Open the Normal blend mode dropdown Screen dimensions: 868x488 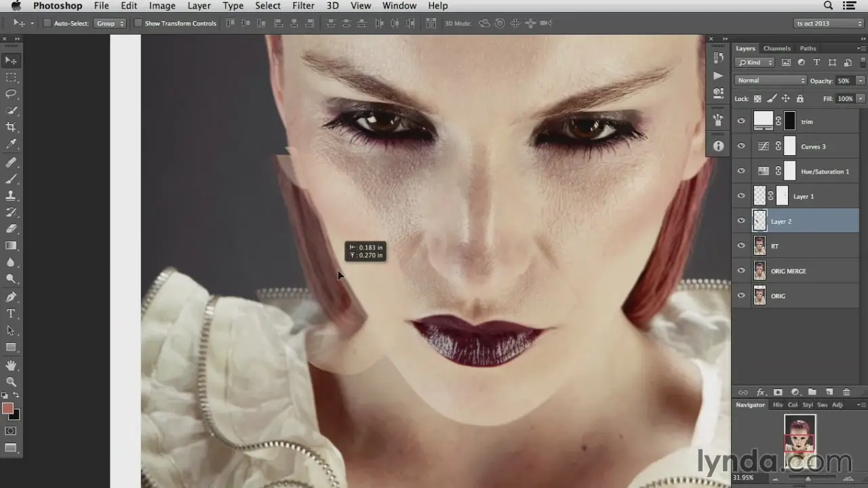tap(770, 81)
